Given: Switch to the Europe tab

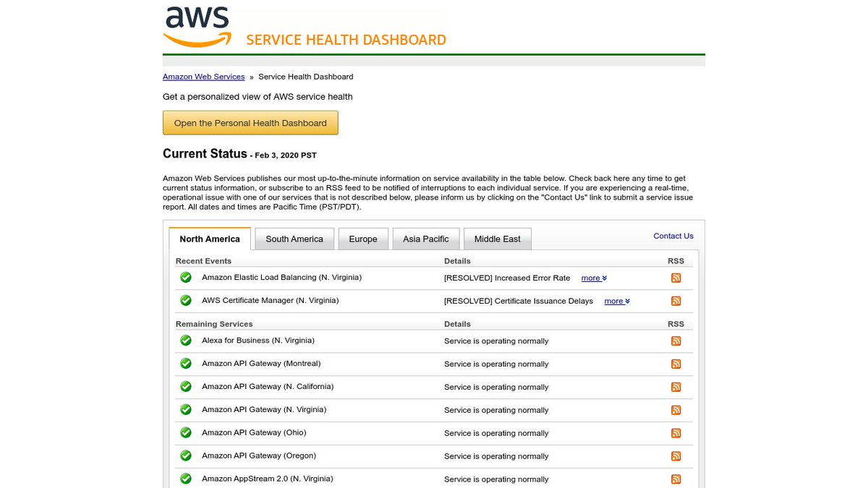Looking at the screenshot, I should [363, 239].
